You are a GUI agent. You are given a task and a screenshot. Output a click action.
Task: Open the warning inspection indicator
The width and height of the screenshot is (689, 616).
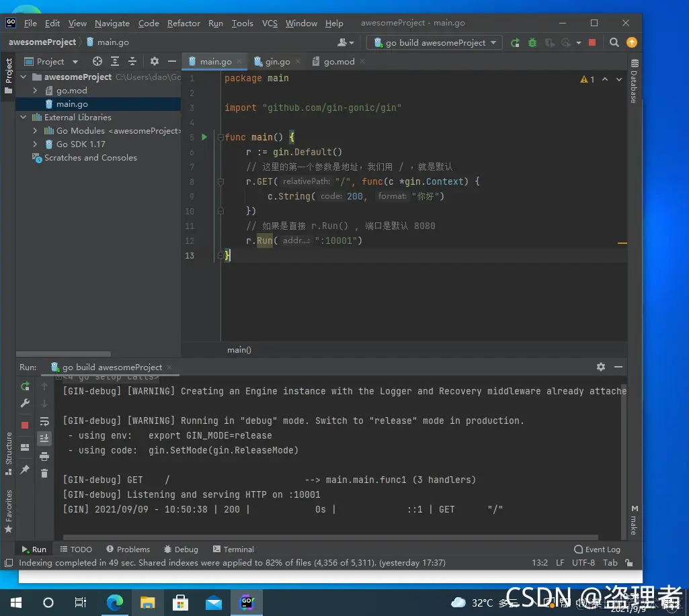pyautogui.click(x=587, y=79)
